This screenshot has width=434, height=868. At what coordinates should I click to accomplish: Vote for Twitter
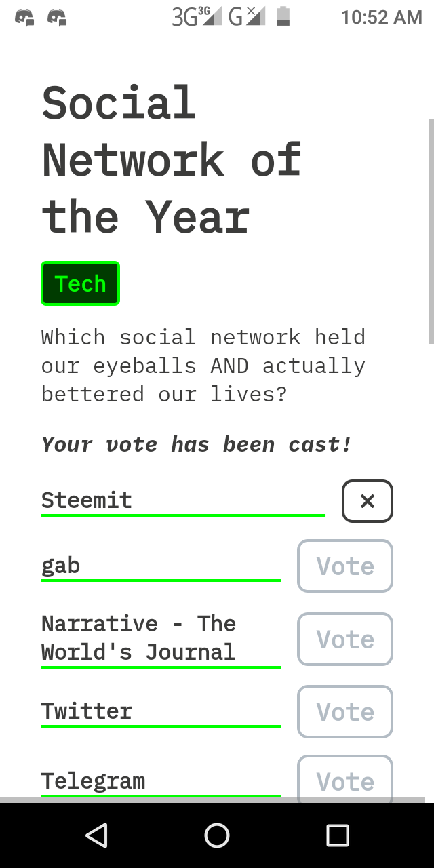[x=345, y=711]
